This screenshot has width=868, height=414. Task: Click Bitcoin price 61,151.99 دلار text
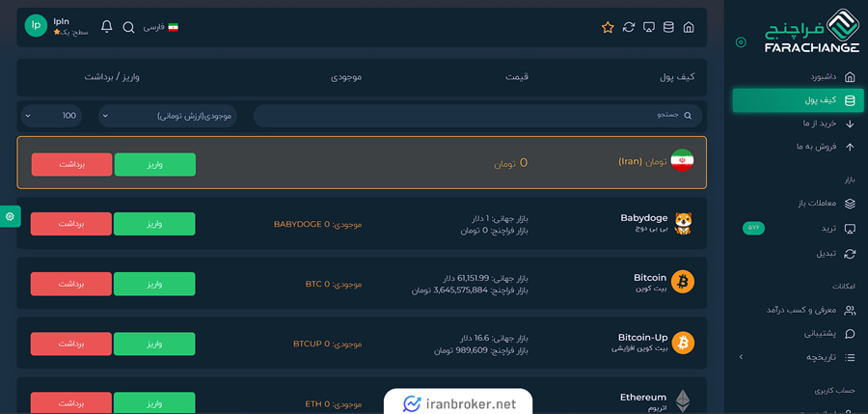click(x=485, y=278)
